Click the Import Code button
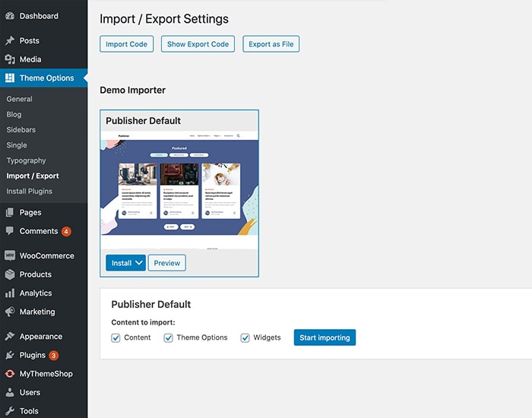The height and width of the screenshot is (418, 532). tap(127, 44)
